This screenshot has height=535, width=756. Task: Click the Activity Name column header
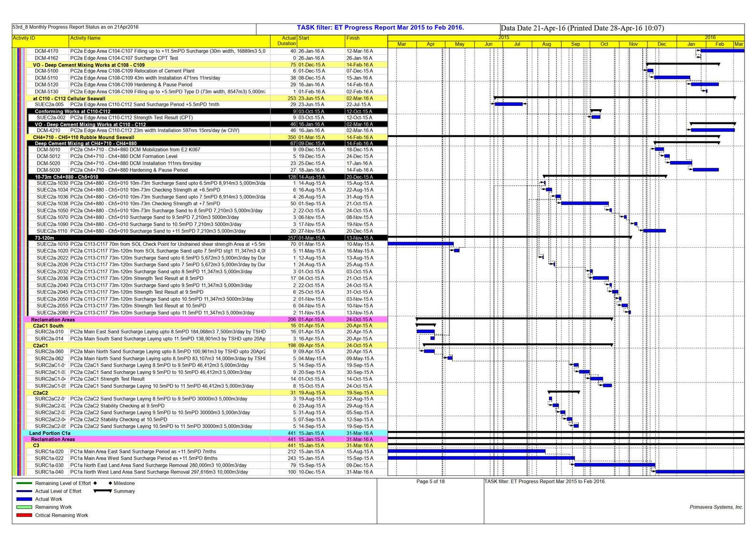pyautogui.click(x=86, y=38)
